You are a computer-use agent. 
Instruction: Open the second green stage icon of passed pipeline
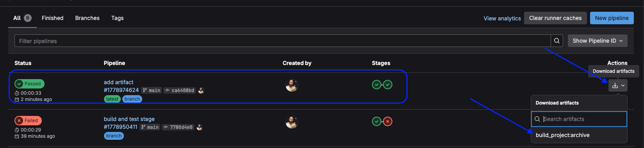click(388, 85)
